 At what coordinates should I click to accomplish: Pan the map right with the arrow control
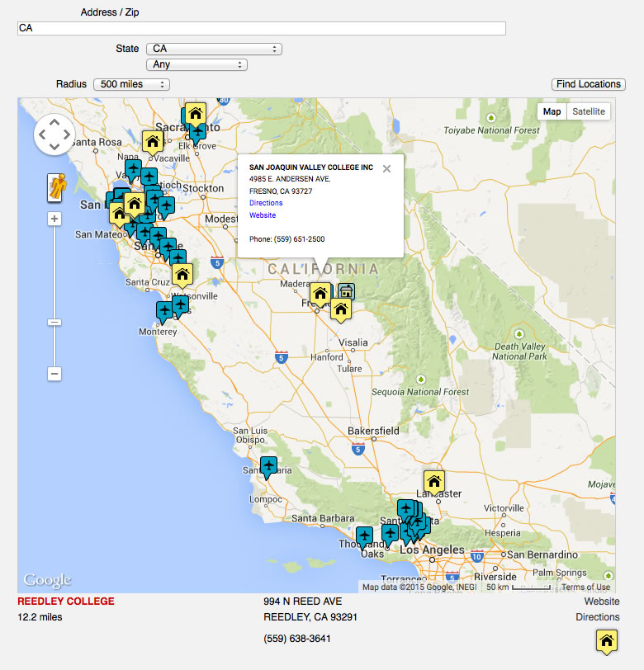click(67, 134)
